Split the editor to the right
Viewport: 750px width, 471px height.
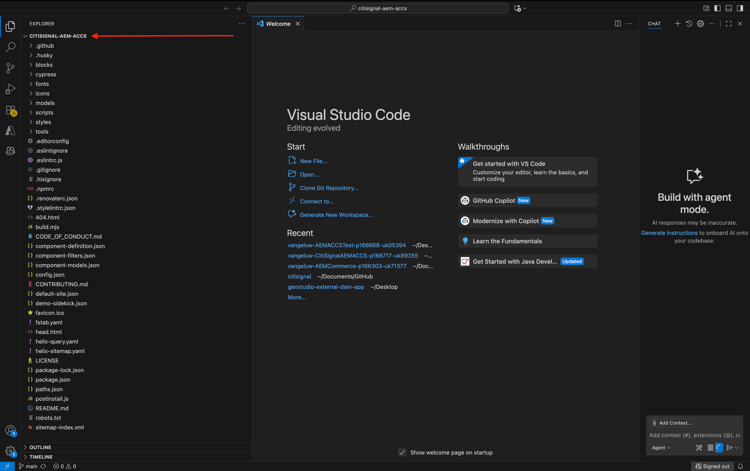coord(618,23)
